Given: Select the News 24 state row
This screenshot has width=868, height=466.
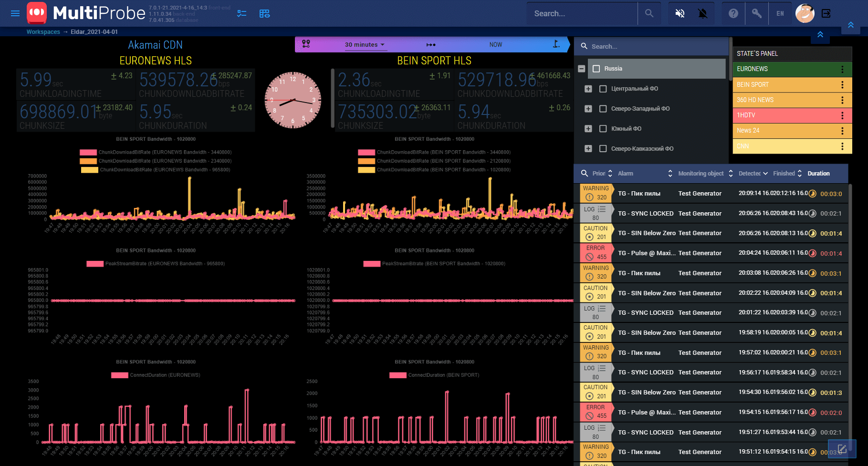Looking at the screenshot, I should (792, 131).
